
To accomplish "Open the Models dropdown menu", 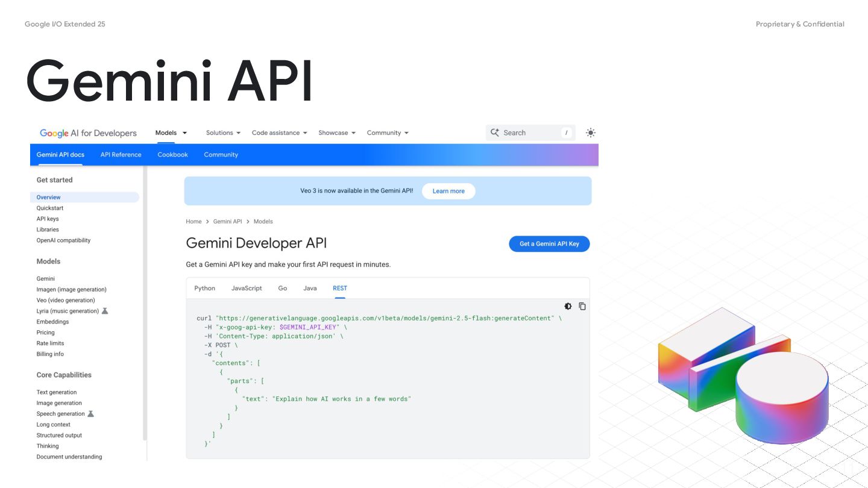I will tap(171, 133).
